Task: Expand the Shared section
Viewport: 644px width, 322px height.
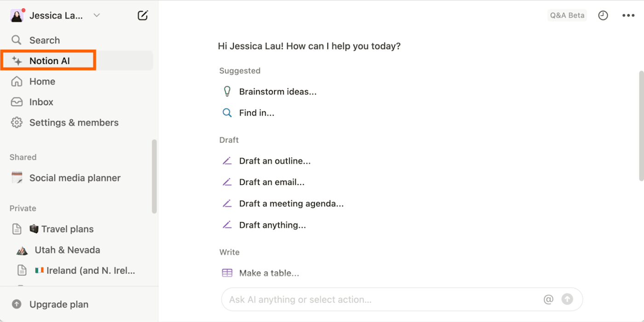Action: click(x=23, y=157)
